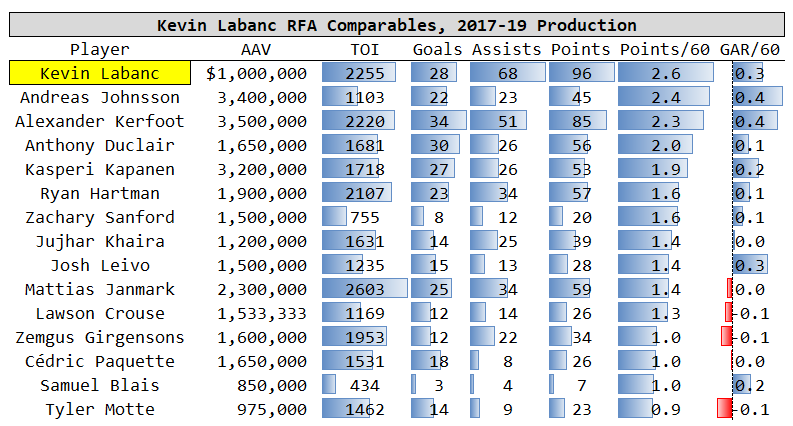Click the 'Zemgus Girgensons' player name
The image size is (793, 426).
click(x=100, y=337)
